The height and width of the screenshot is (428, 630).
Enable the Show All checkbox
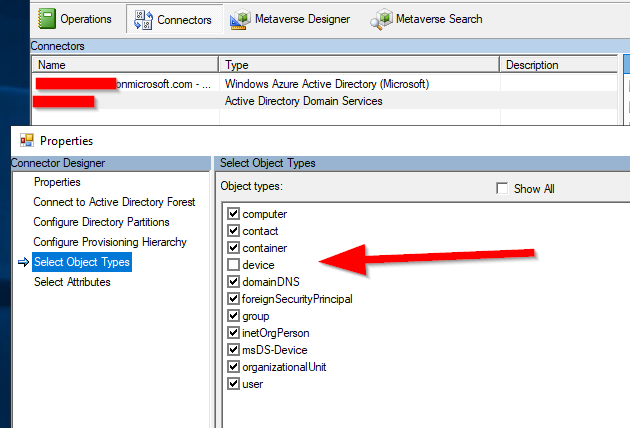click(502, 188)
